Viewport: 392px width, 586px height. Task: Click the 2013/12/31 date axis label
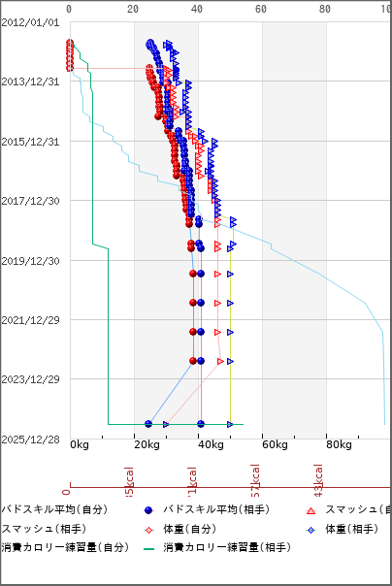[x=30, y=81]
